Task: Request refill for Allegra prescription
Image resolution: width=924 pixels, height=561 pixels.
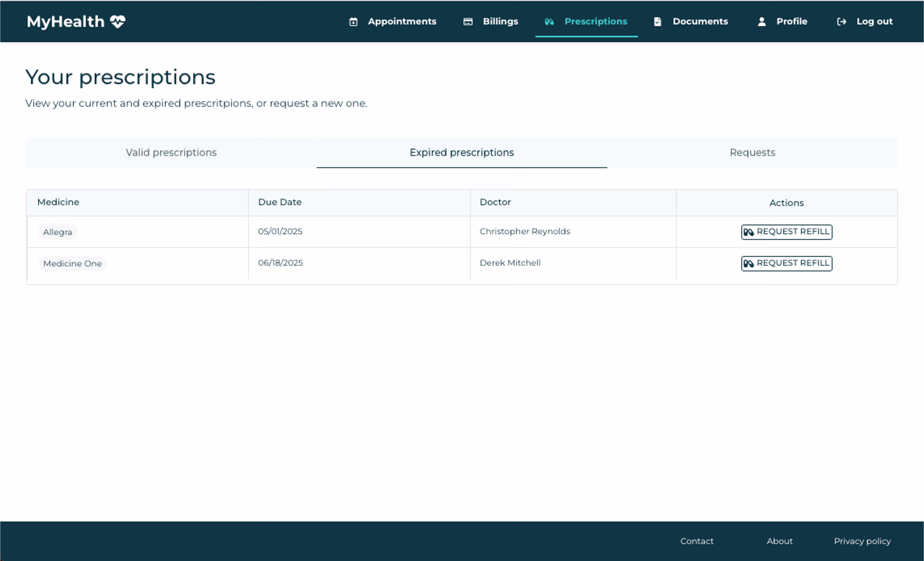Action: tap(786, 231)
